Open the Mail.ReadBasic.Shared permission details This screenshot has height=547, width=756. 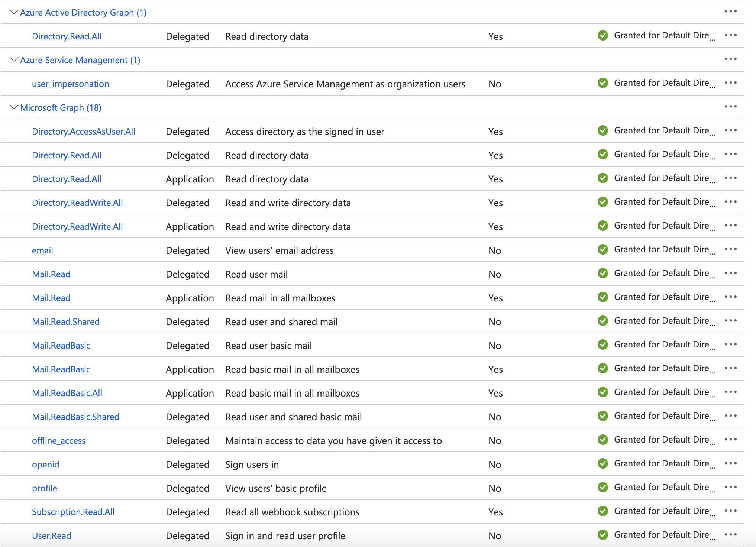click(75, 417)
